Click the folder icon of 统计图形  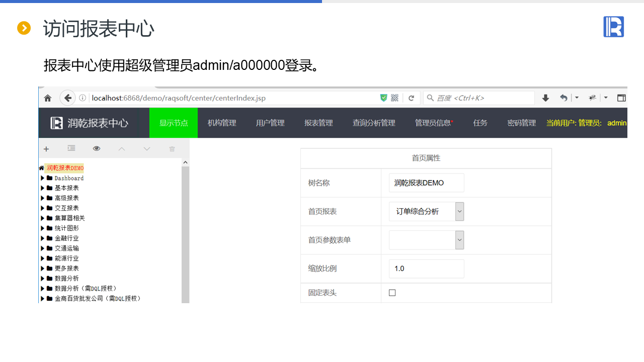(x=49, y=228)
